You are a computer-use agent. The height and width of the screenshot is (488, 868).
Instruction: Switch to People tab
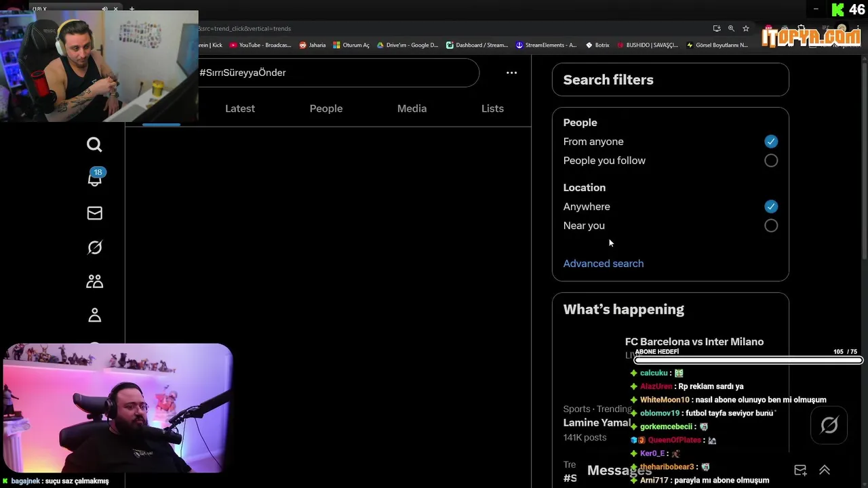point(326,108)
